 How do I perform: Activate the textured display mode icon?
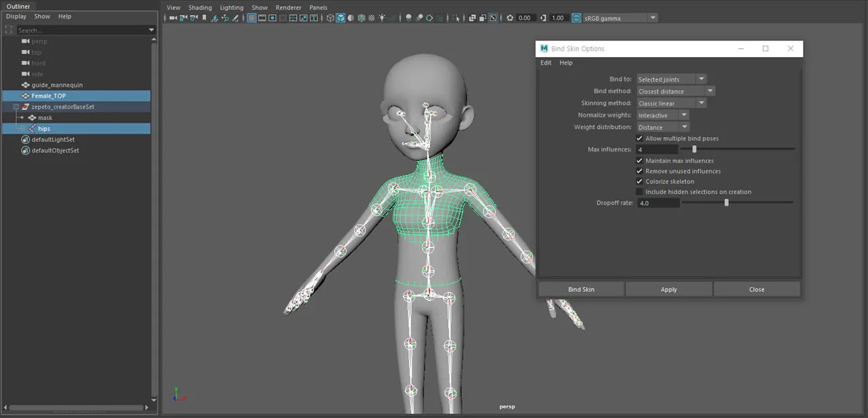pyautogui.click(x=361, y=18)
